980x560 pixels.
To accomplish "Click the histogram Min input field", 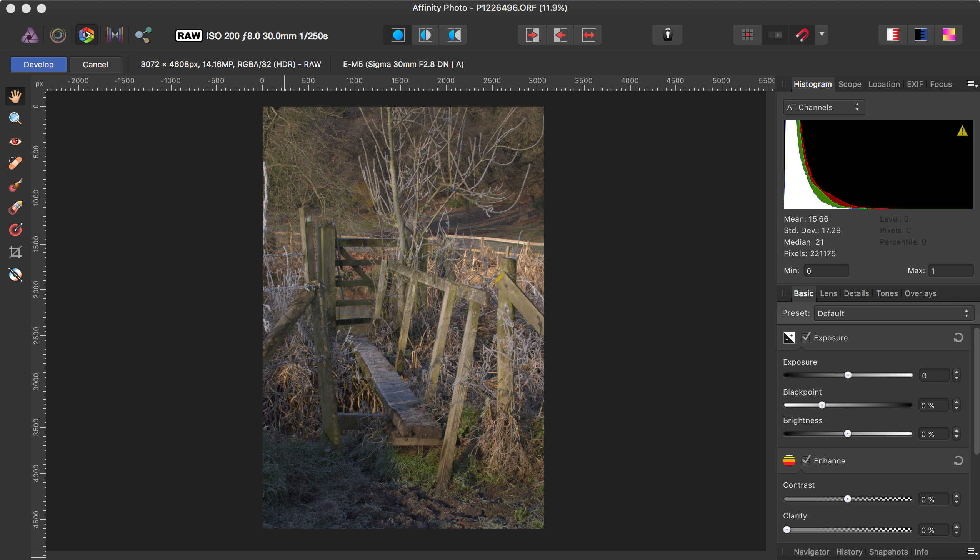I will pos(826,271).
